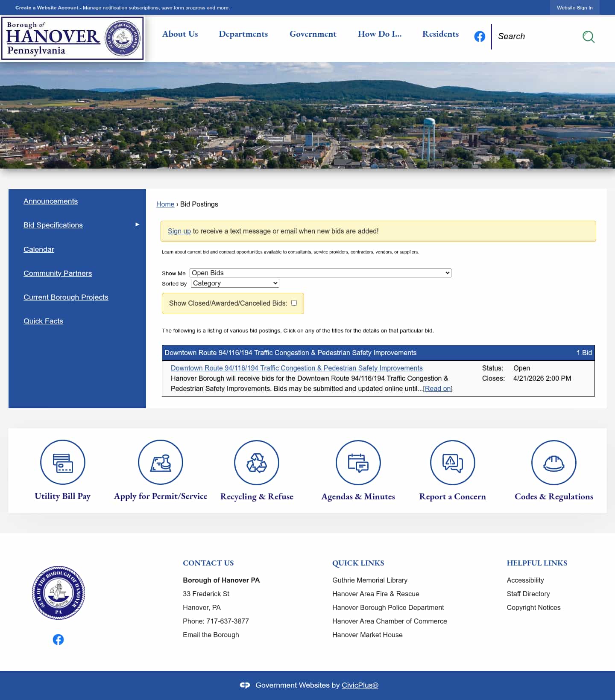Image resolution: width=615 pixels, height=700 pixels.
Task: Open the Show Me Open Bids dropdown
Action: 320,273
